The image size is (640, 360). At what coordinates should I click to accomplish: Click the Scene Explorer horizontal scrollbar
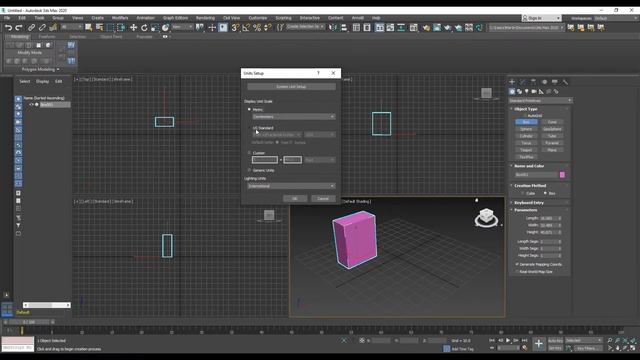(x=47, y=305)
